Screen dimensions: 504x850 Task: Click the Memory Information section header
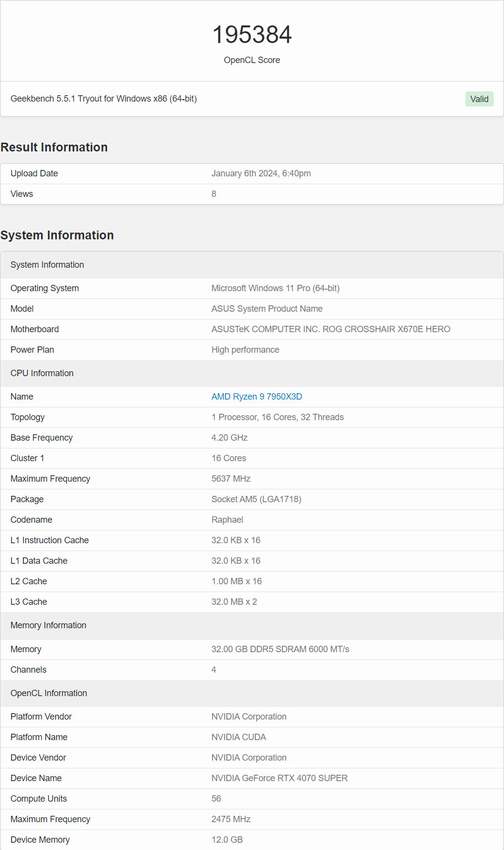48,625
